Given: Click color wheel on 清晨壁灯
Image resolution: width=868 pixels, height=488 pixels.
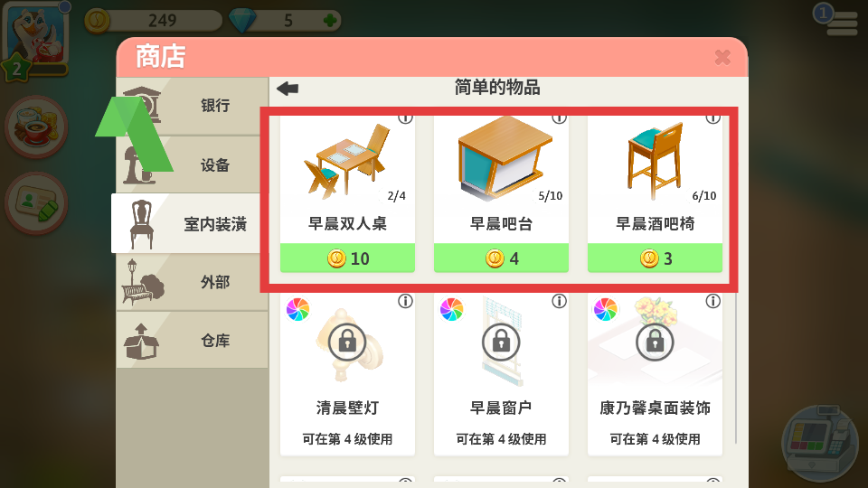Looking at the screenshot, I should coord(297,309).
